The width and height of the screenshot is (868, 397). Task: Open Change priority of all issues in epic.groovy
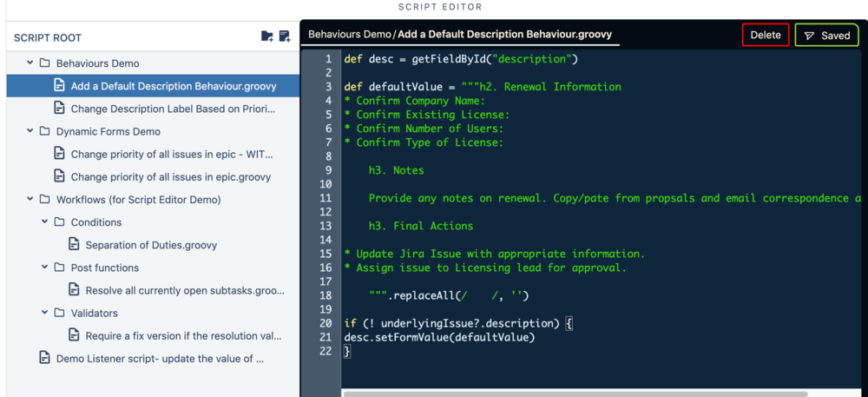[x=170, y=177]
